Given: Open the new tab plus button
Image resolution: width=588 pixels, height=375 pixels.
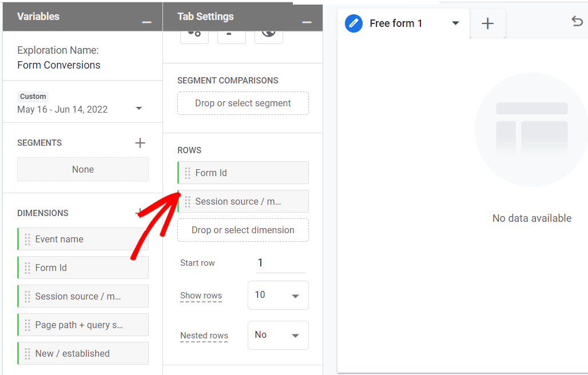Looking at the screenshot, I should (x=487, y=24).
